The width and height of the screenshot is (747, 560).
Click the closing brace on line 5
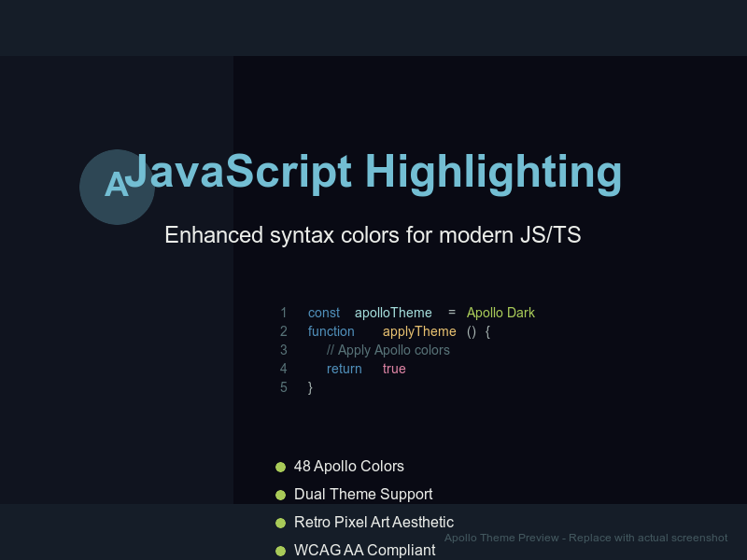[310, 387]
